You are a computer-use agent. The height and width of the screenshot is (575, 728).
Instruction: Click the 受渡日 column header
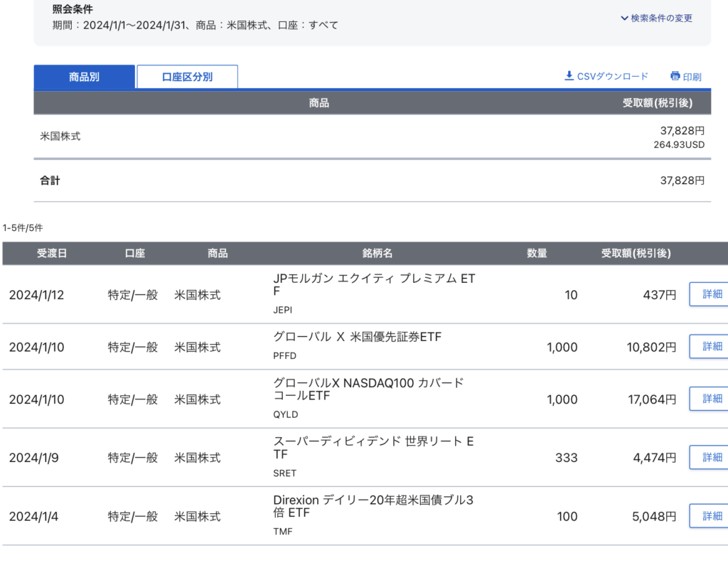tap(52, 254)
